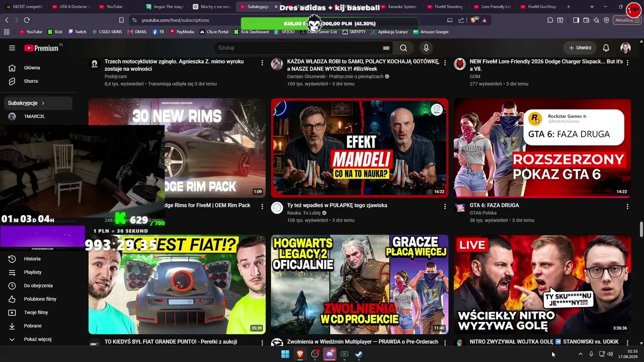Open the on-screen keyboard in the search box
Viewport: 644px width, 362px height.
tap(386, 48)
